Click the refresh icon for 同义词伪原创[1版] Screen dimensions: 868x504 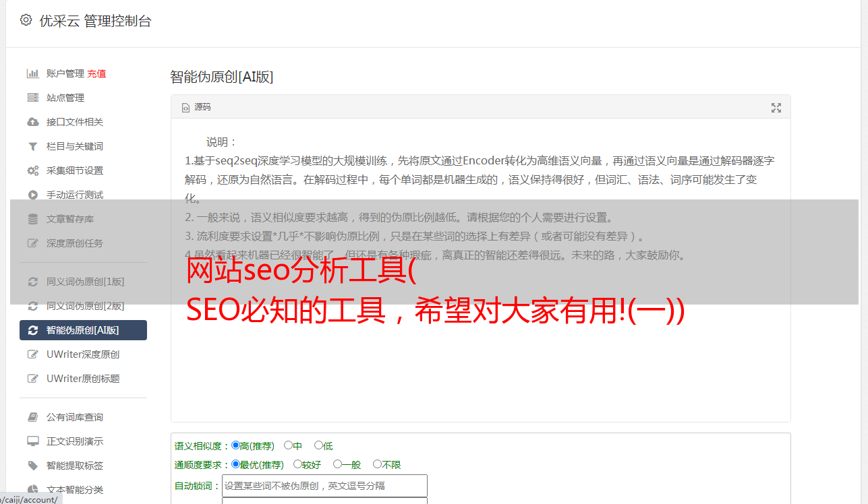click(32, 282)
